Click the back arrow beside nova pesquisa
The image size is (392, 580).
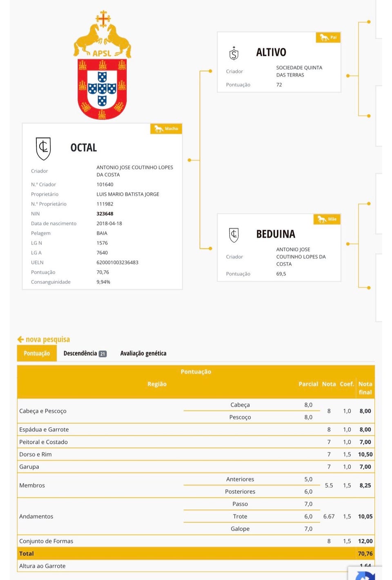(x=20, y=340)
